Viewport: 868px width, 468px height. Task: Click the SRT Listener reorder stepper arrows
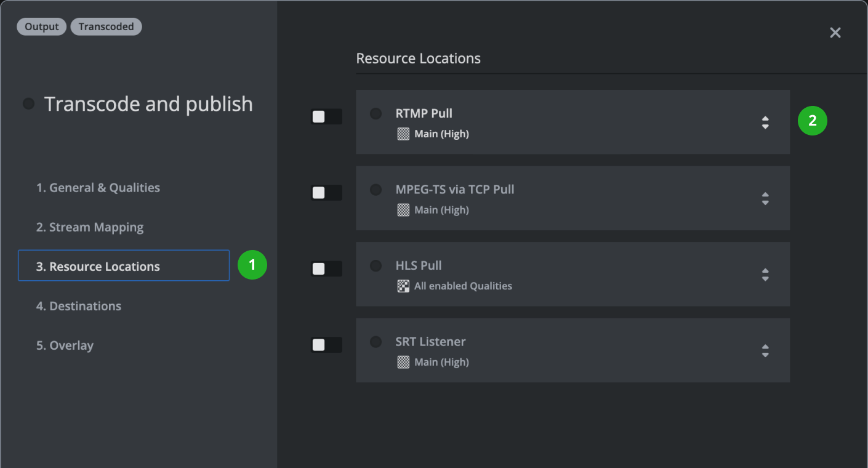[x=765, y=350]
